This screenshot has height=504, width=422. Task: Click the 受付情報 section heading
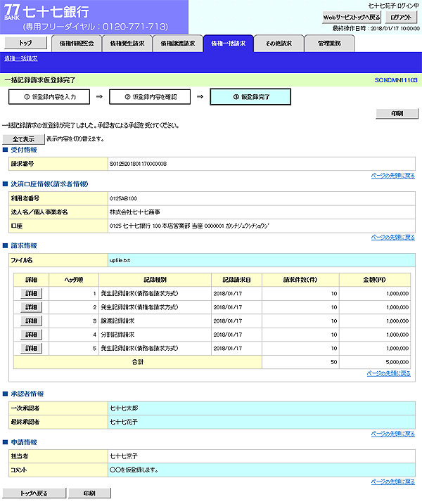pyautogui.click(x=24, y=150)
